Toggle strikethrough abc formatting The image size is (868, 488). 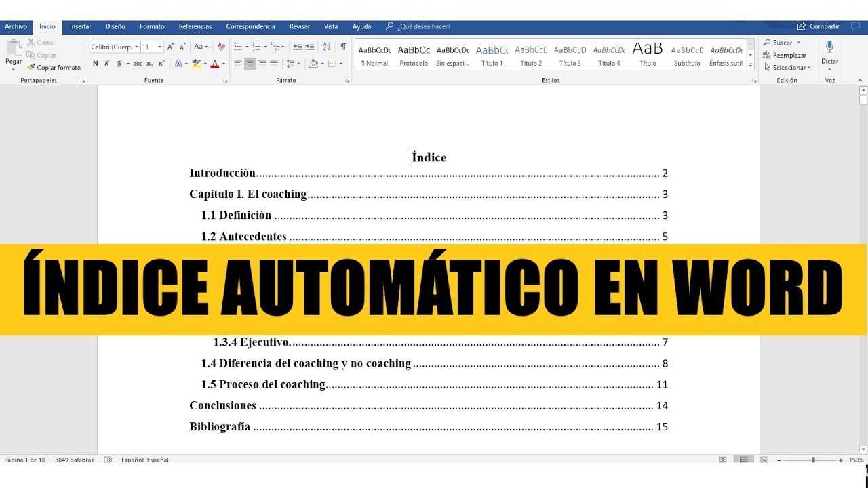pos(138,64)
